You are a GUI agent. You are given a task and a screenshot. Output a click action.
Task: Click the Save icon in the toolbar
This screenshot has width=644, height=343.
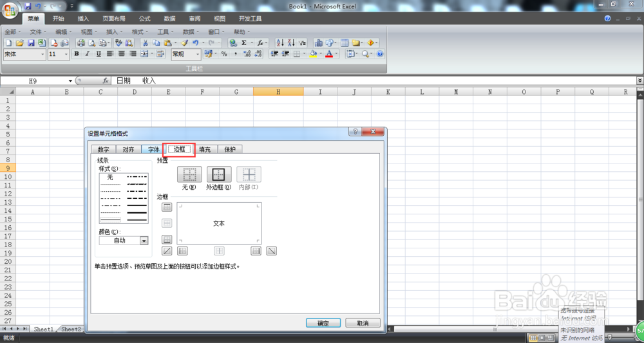point(31,43)
